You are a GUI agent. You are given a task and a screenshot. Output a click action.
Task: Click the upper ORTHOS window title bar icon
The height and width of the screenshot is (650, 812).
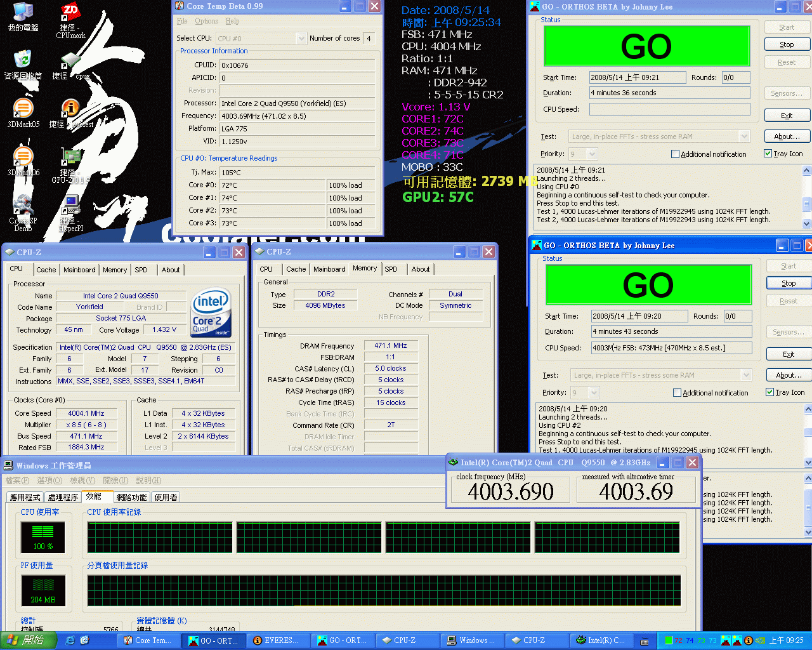[x=535, y=6]
